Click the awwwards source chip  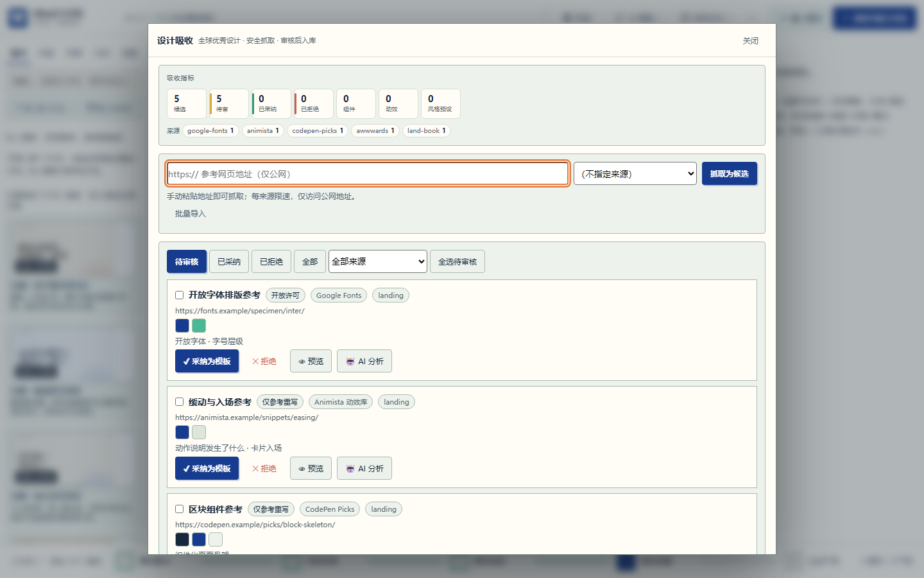coord(375,130)
